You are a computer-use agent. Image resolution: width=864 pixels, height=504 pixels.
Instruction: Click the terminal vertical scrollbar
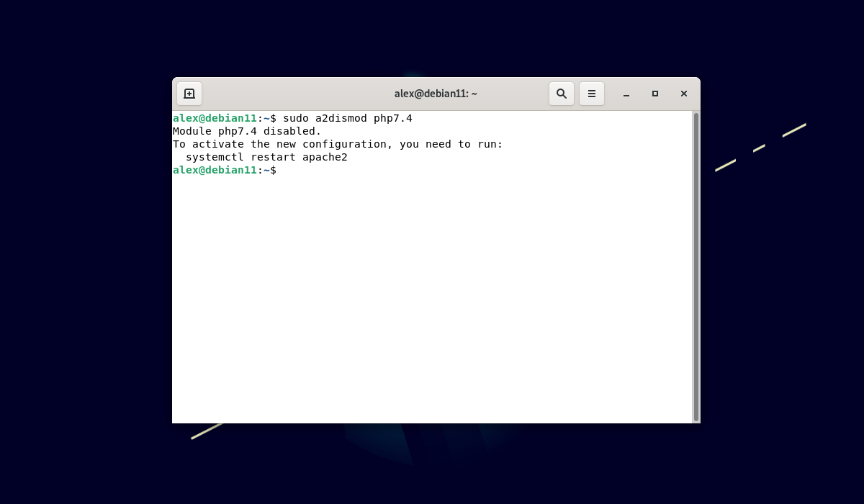pyautogui.click(x=696, y=266)
